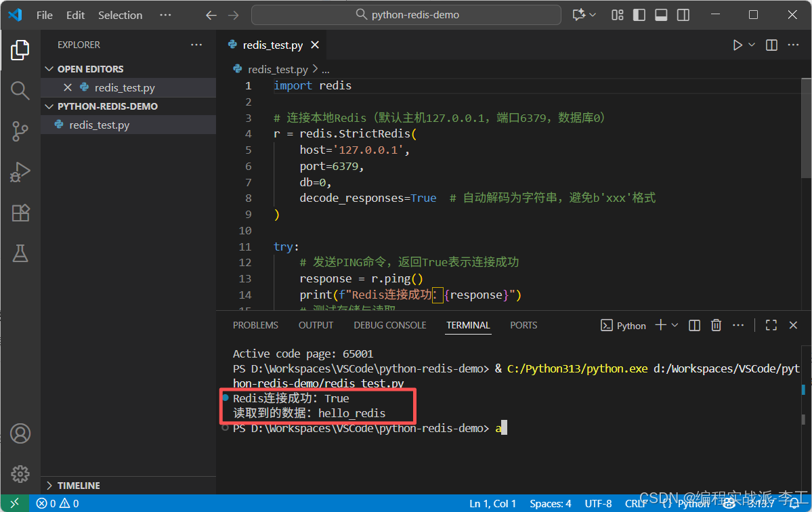Select the Python terminal label

pyautogui.click(x=623, y=326)
